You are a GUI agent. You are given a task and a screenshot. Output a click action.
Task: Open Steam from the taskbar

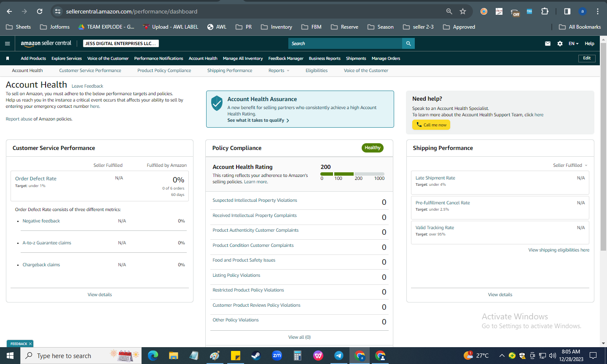coord(256,356)
